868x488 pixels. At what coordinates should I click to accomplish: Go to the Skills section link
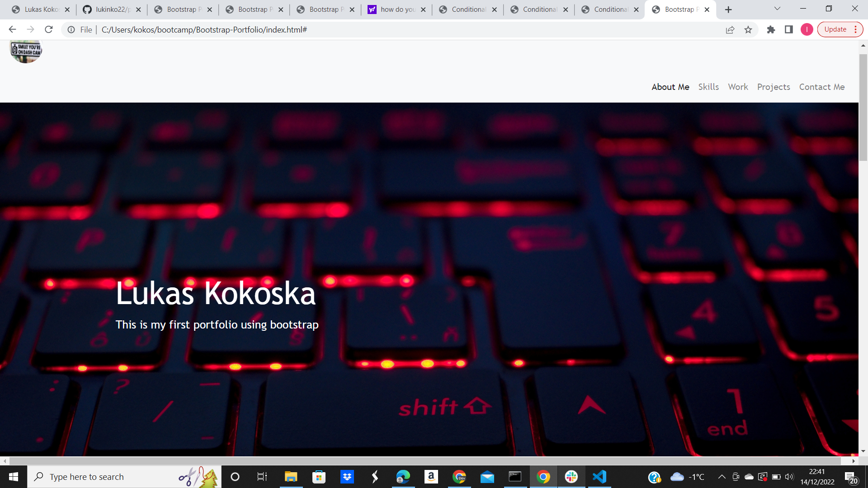(708, 87)
